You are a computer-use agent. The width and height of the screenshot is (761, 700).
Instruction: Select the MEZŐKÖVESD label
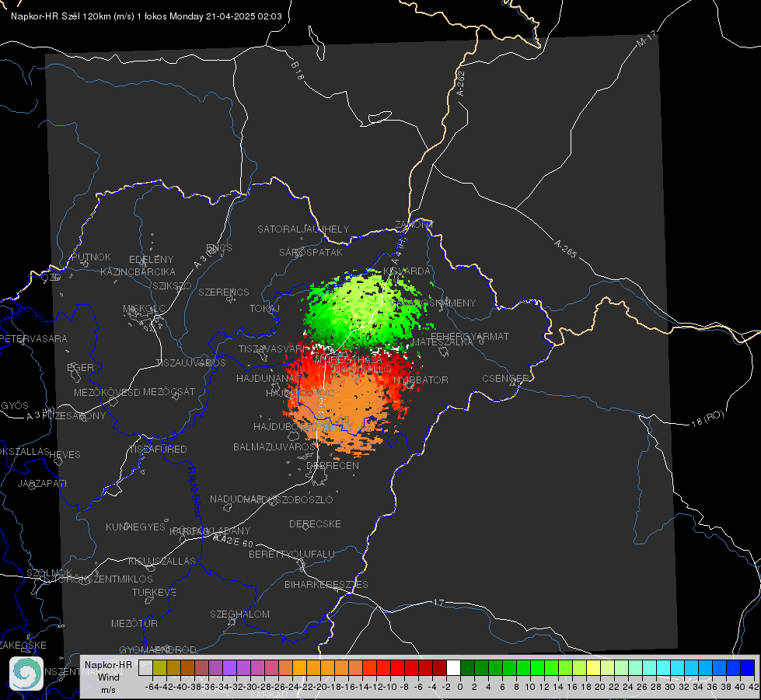point(107,393)
